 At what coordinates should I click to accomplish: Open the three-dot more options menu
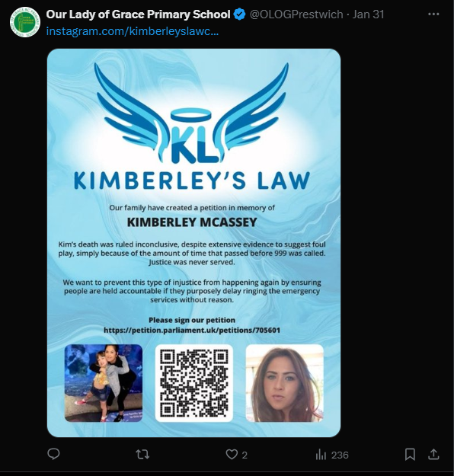(433, 14)
